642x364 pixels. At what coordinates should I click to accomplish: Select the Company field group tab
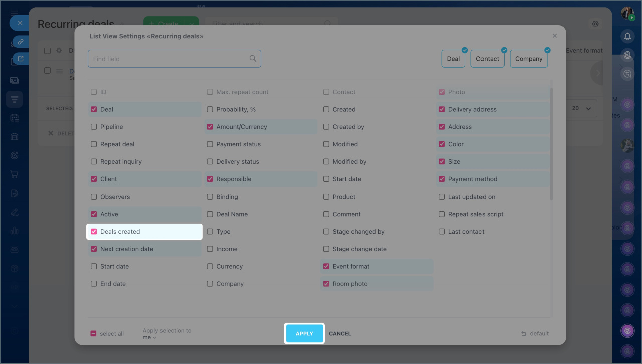click(x=529, y=59)
